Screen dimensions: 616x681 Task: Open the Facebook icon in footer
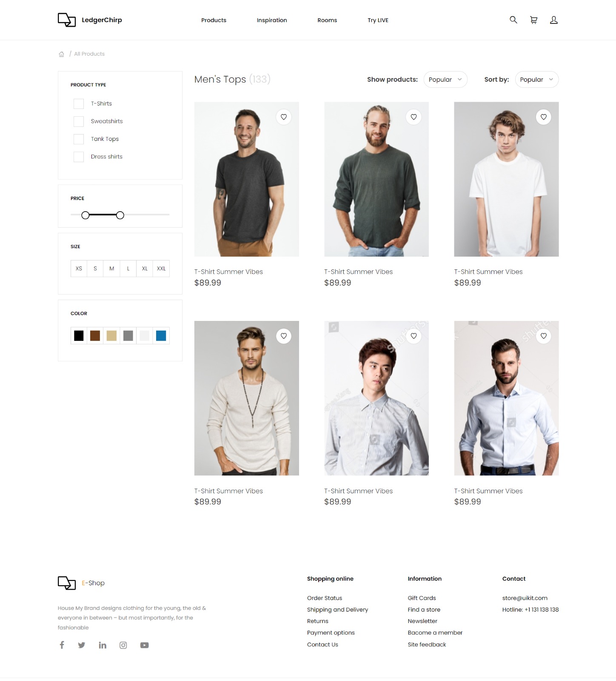62,645
